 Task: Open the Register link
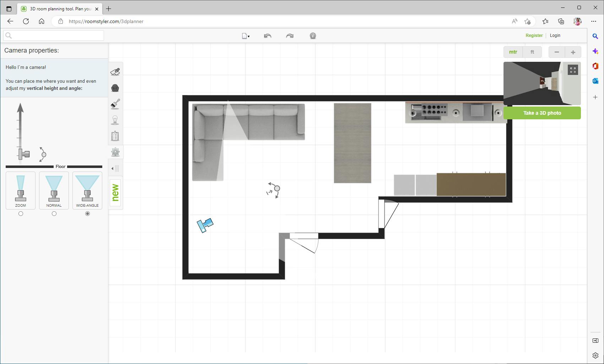point(534,35)
